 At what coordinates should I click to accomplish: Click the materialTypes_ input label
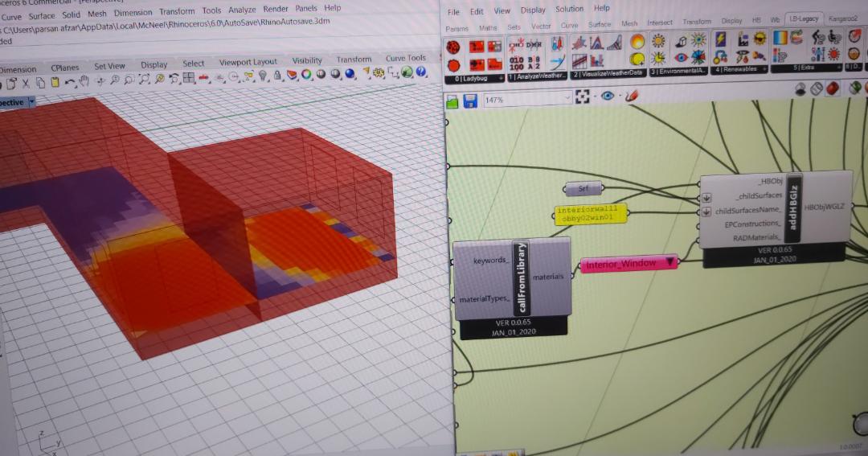point(485,299)
